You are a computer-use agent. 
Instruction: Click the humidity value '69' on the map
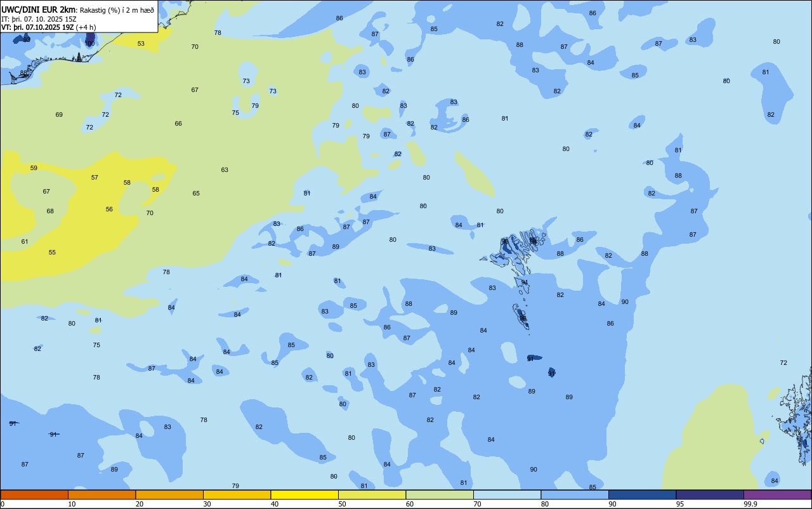(x=59, y=115)
